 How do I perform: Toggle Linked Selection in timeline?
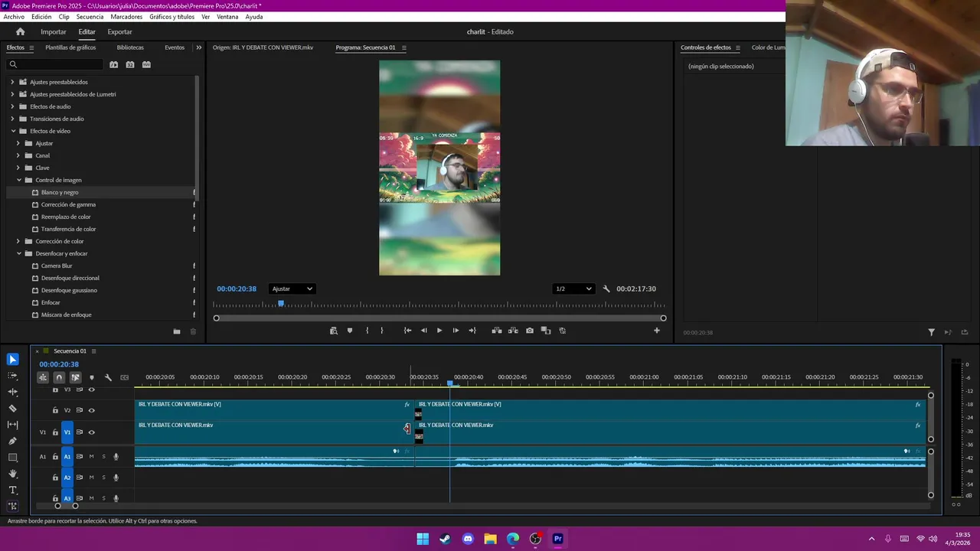click(x=75, y=377)
